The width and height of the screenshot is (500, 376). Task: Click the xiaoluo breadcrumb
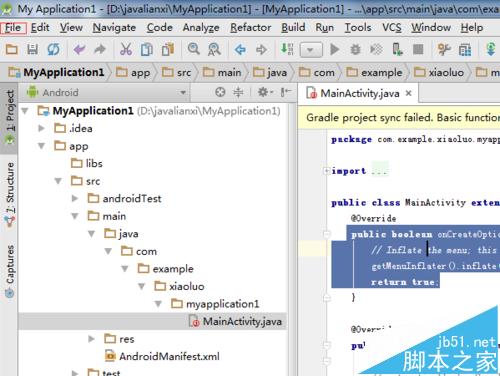[439, 72]
